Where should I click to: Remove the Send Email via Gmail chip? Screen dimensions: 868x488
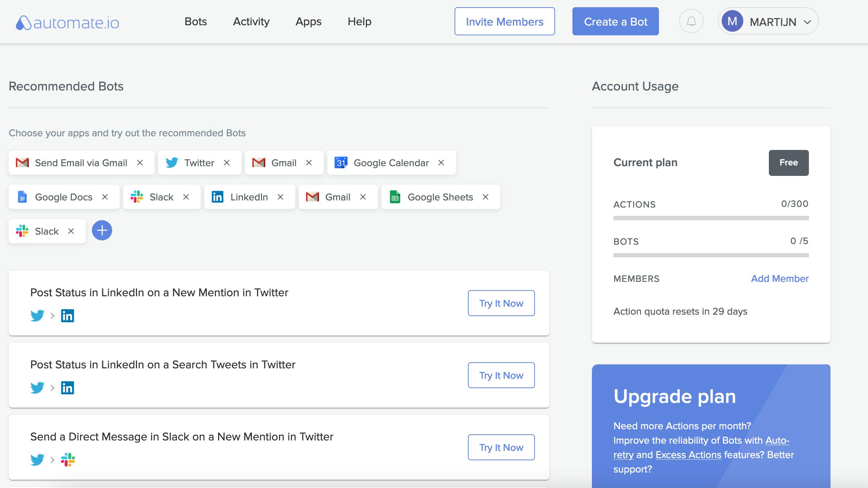(140, 163)
